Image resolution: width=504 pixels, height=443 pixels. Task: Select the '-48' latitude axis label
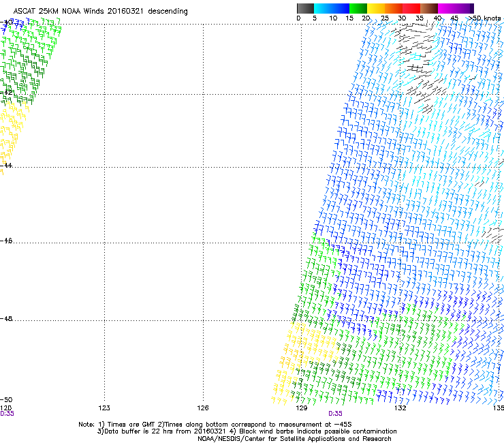point(6,318)
